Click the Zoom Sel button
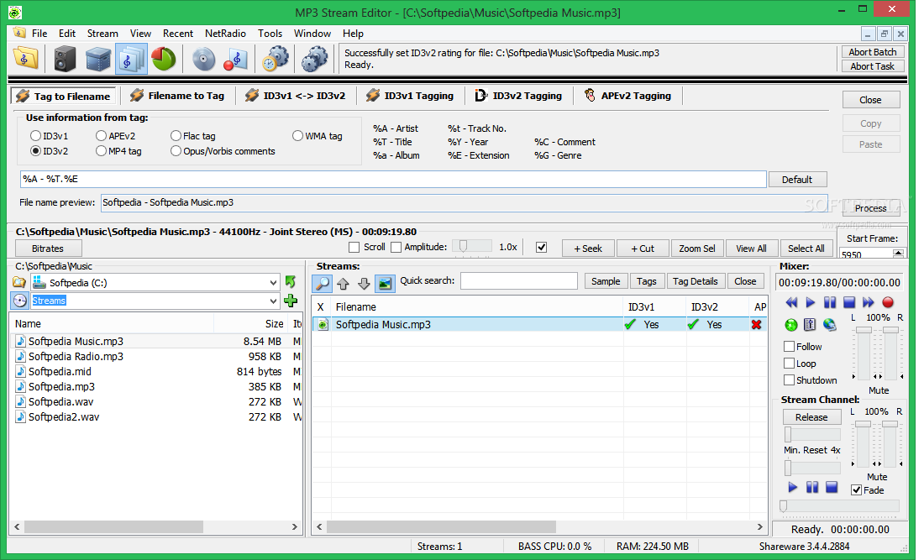Viewport: 924px width, 560px height. (696, 249)
